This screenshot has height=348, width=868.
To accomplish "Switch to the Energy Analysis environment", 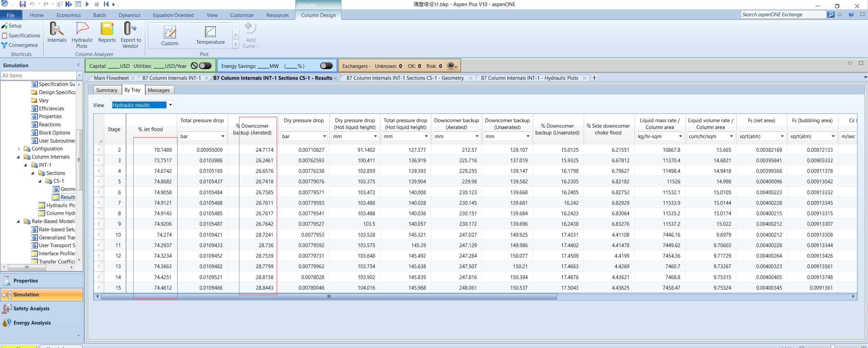I will [x=41, y=323].
